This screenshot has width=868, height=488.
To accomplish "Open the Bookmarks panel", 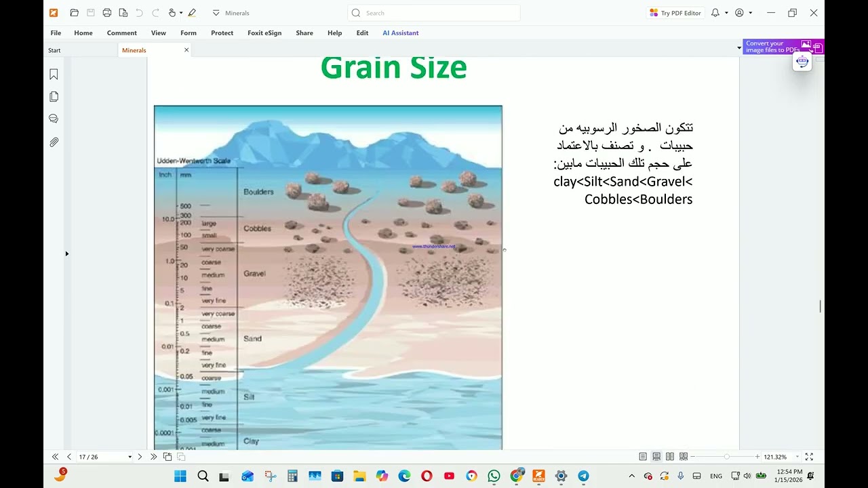I will [x=54, y=75].
